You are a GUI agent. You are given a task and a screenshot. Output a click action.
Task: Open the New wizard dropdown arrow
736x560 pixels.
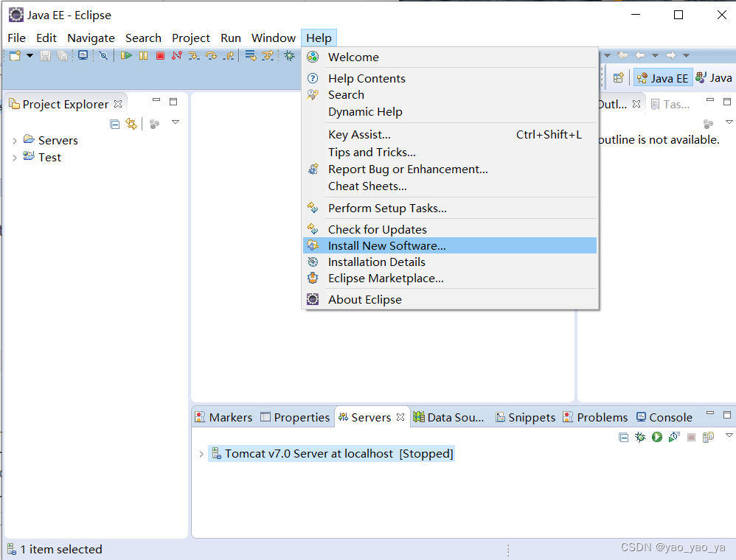[x=29, y=55]
